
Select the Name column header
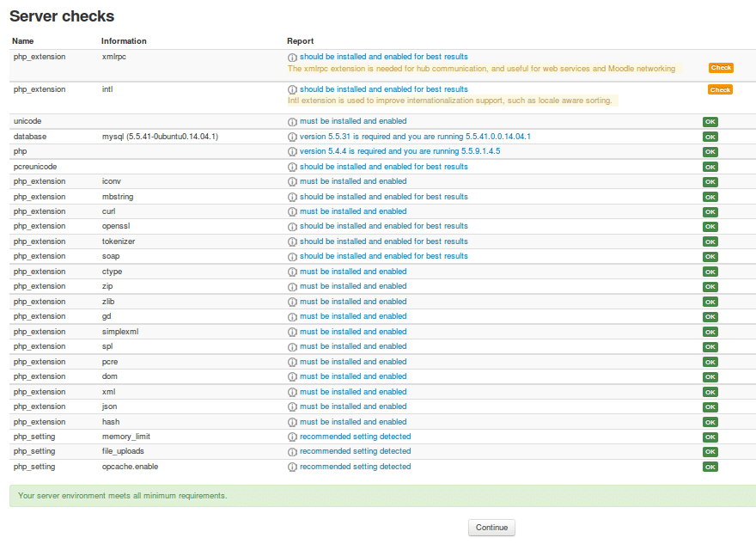pyautogui.click(x=22, y=40)
